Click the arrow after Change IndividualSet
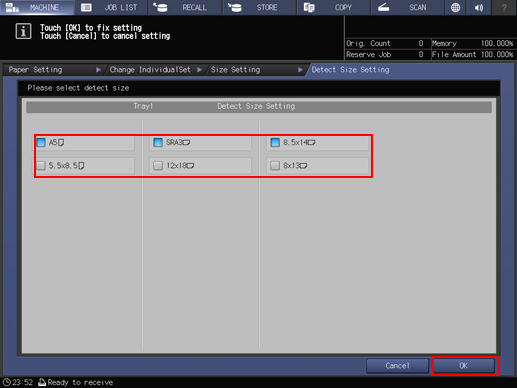Viewport: 517px width, 388px height. tap(199, 70)
